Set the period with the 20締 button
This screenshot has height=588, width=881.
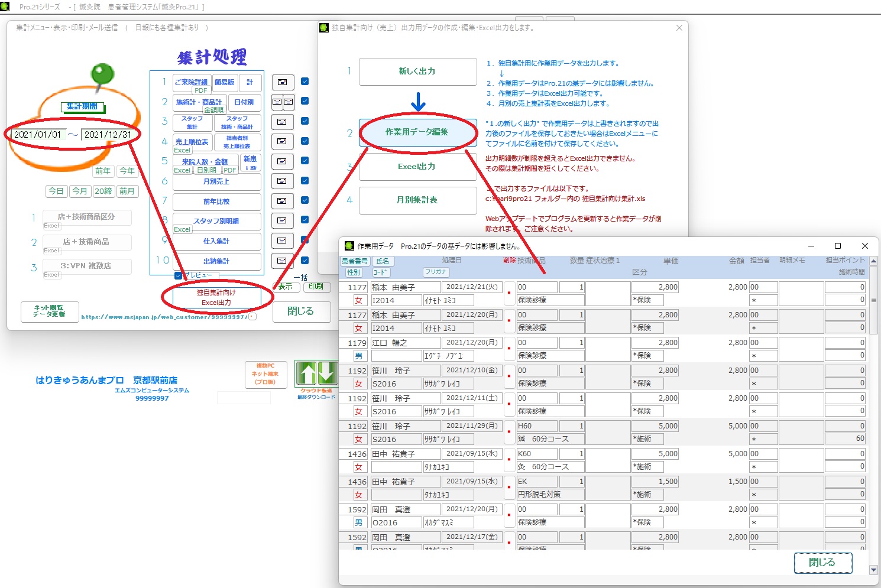(x=103, y=191)
